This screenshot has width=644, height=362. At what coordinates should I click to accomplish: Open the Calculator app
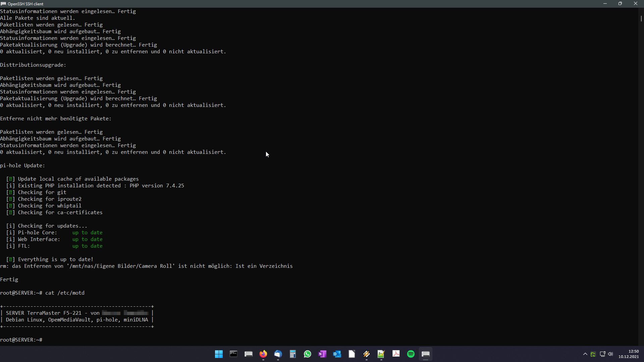293,354
